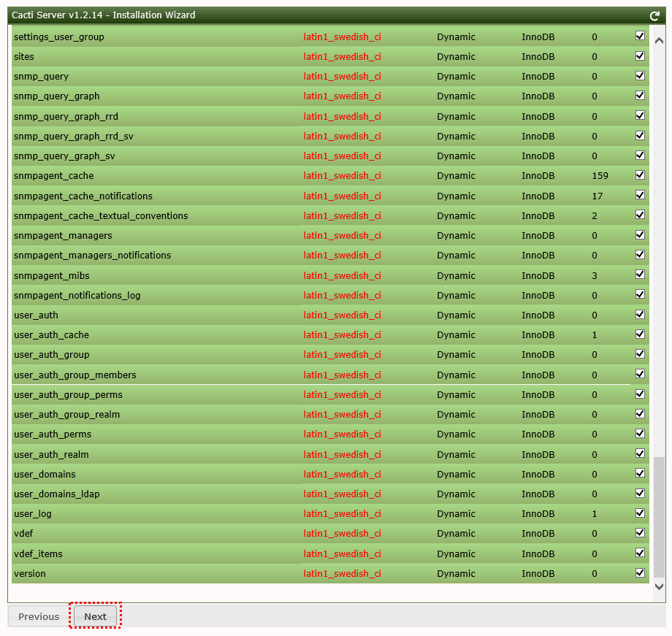This screenshot has height=636, width=672.
Task: Click the table name user_domains_ldap
Action: tap(56, 494)
